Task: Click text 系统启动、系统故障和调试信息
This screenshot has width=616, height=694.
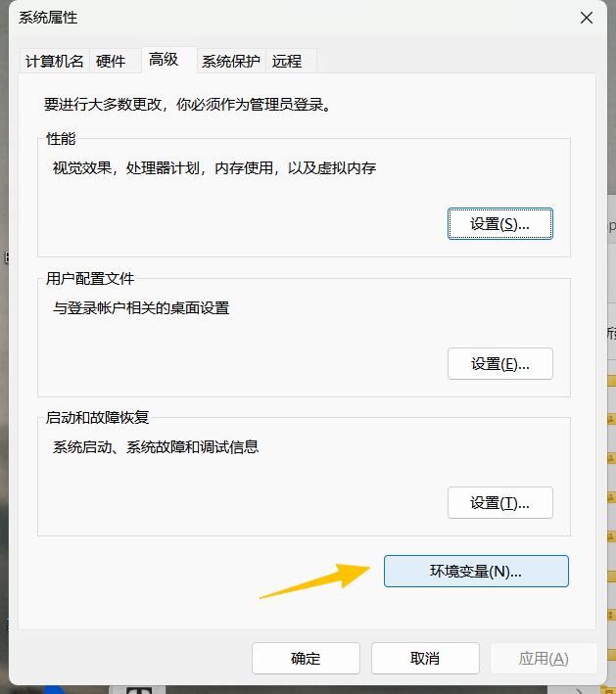Action: (x=156, y=447)
